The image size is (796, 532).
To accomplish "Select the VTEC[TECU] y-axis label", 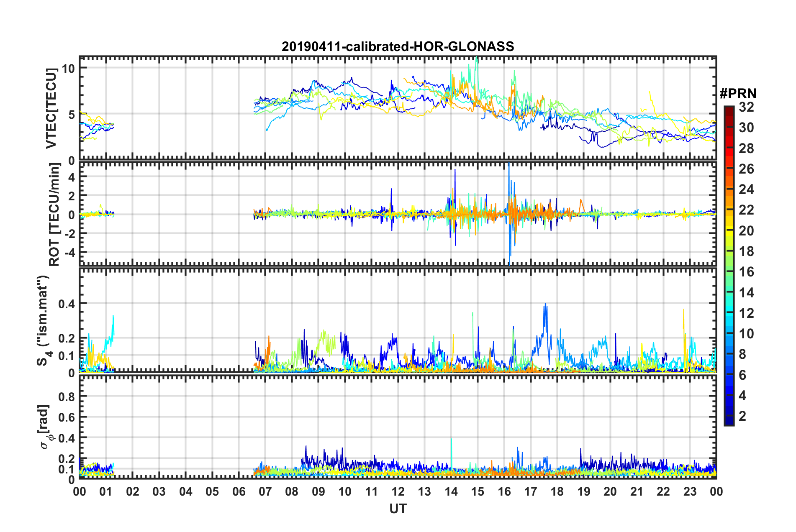I will 51,109.
